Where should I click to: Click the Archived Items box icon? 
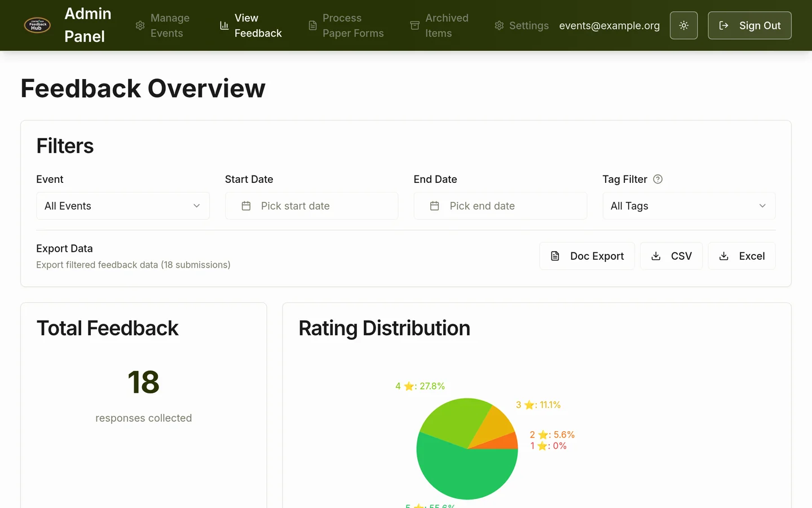click(415, 25)
